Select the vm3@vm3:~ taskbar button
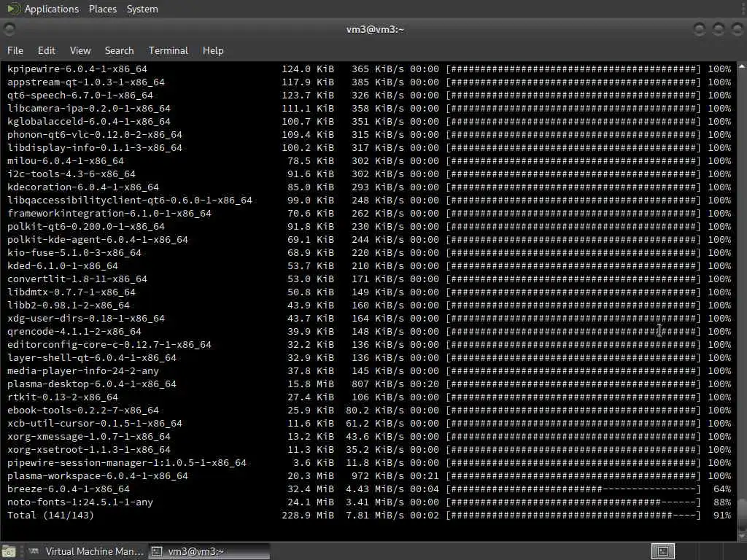Viewport: 747px width, 560px height. coord(209,551)
